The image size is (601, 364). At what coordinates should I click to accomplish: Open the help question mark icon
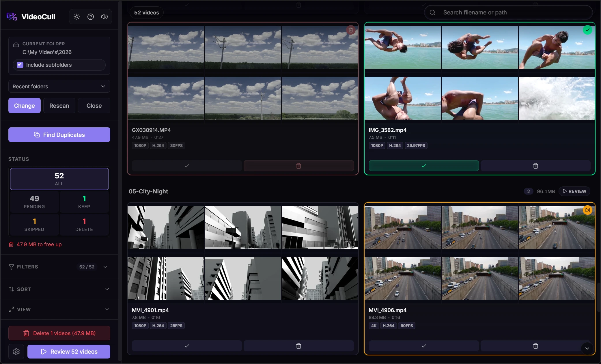pos(91,17)
